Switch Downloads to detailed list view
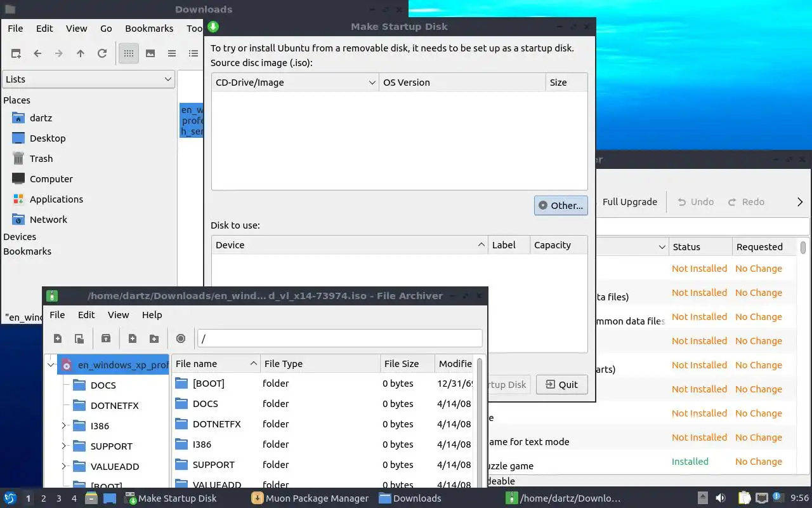Screen dimensions: 812x508 pyautogui.click(x=193, y=53)
